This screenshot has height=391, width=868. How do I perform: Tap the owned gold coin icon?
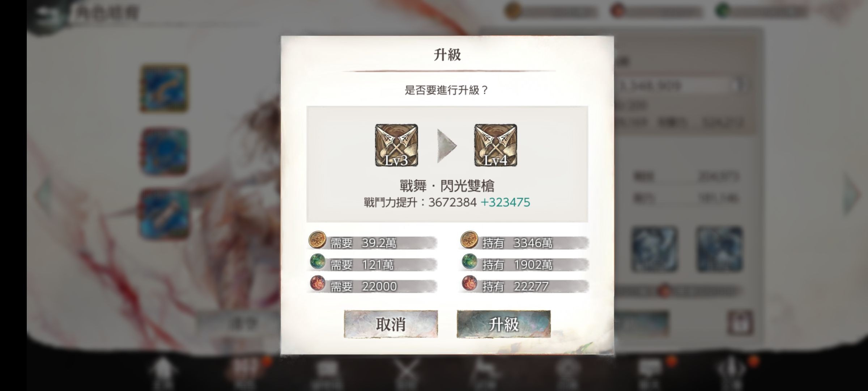(469, 240)
